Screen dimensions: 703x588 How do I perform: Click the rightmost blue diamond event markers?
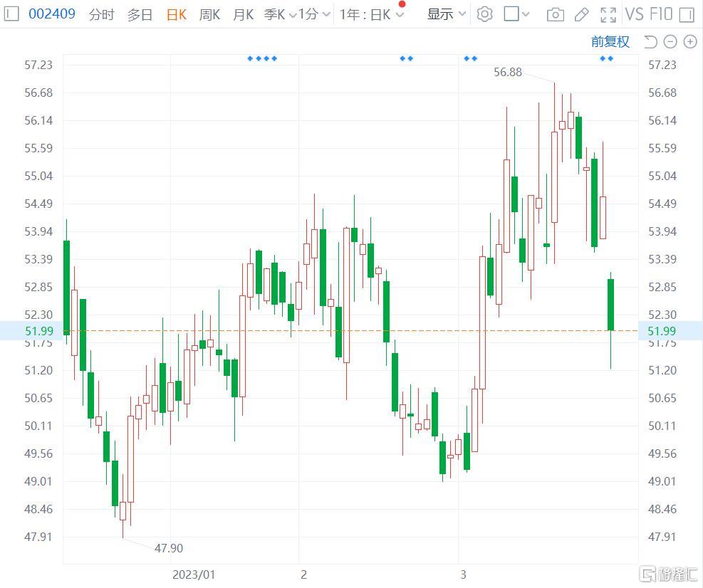(607, 58)
